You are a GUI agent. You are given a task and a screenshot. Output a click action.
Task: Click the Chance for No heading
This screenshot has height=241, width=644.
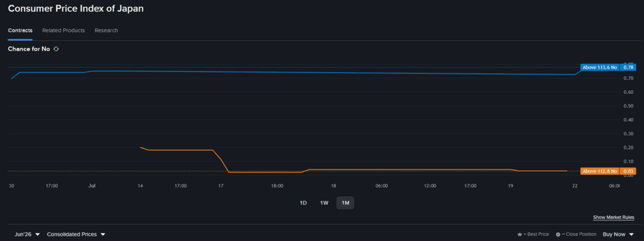29,49
